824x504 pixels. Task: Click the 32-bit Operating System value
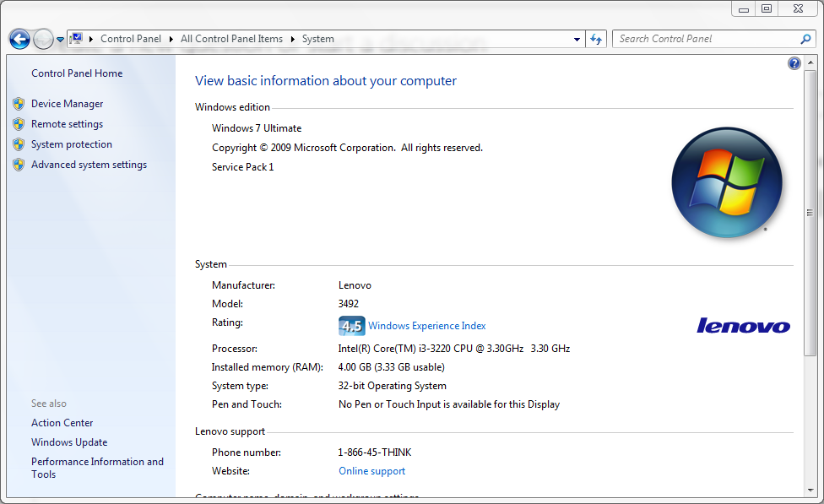click(x=392, y=386)
